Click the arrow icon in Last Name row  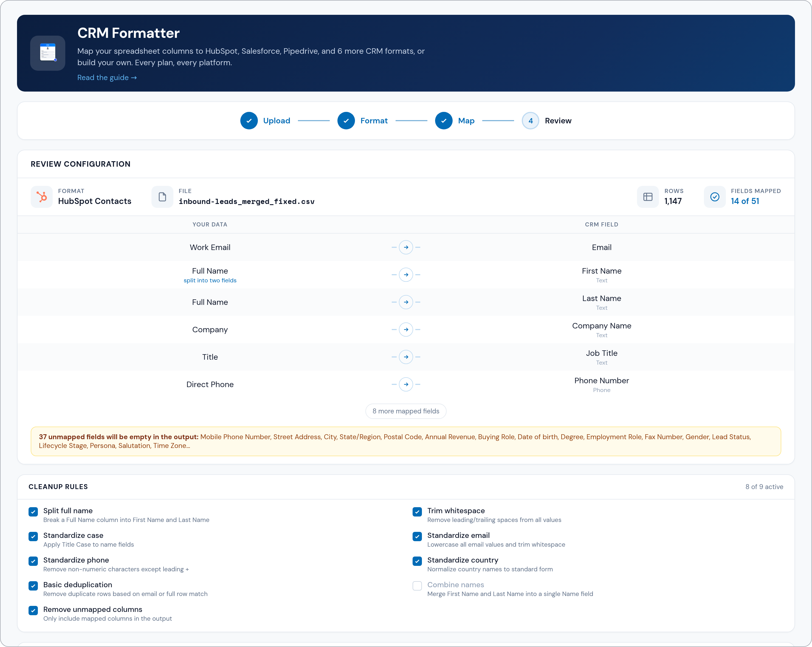pos(406,302)
